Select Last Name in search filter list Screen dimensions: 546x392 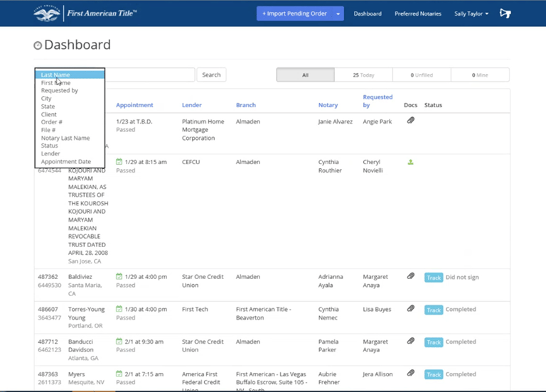coord(70,75)
